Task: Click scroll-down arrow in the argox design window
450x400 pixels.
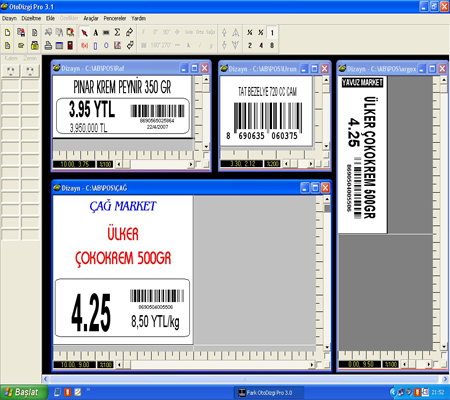Action: click(x=444, y=347)
